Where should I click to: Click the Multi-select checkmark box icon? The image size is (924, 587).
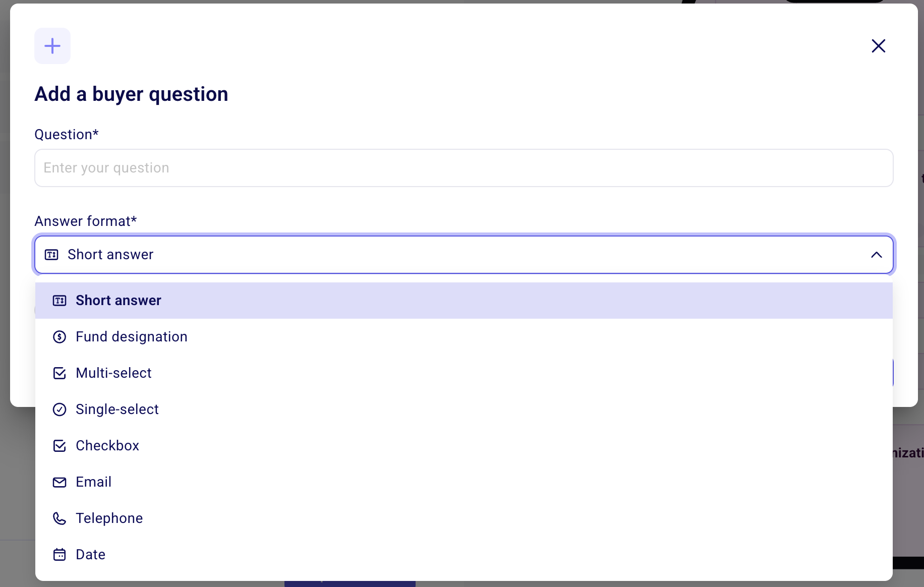click(x=60, y=373)
